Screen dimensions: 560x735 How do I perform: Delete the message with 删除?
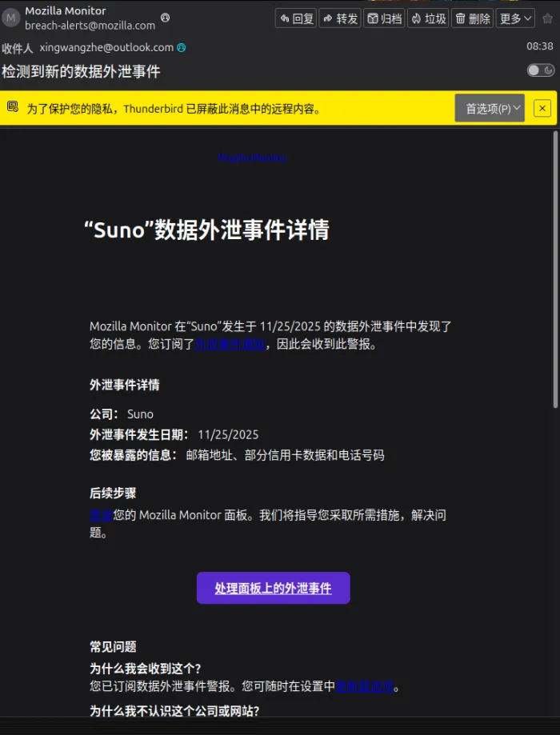pos(472,18)
